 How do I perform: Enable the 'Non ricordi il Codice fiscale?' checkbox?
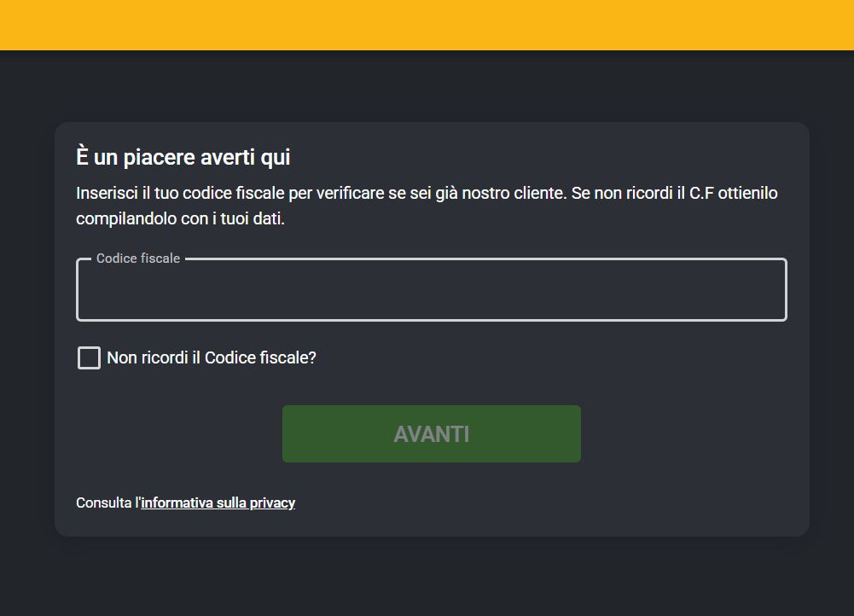(89, 357)
